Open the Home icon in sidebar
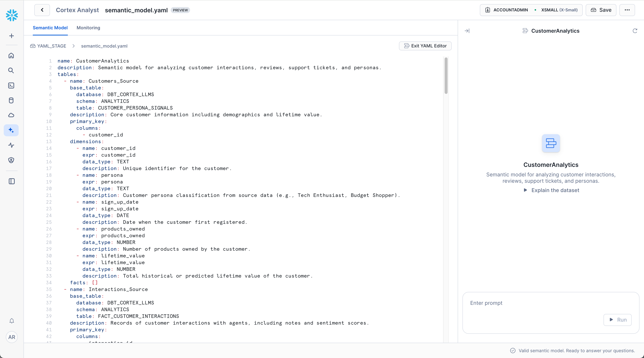 coord(11,56)
